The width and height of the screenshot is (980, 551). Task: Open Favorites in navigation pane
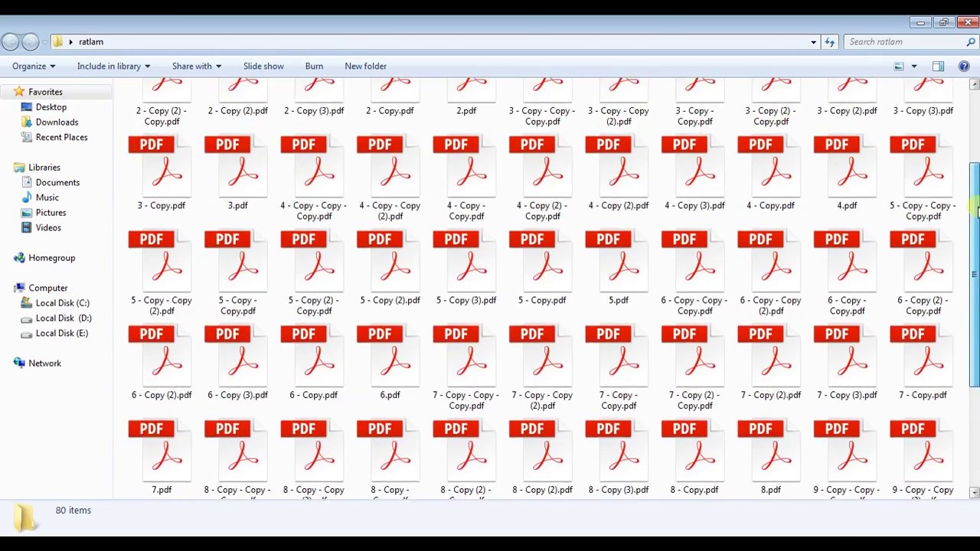[x=45, y=92]
